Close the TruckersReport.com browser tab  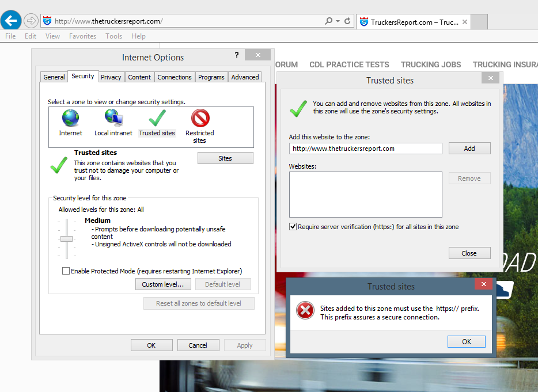pyautogui.click(x=465, y=22)
